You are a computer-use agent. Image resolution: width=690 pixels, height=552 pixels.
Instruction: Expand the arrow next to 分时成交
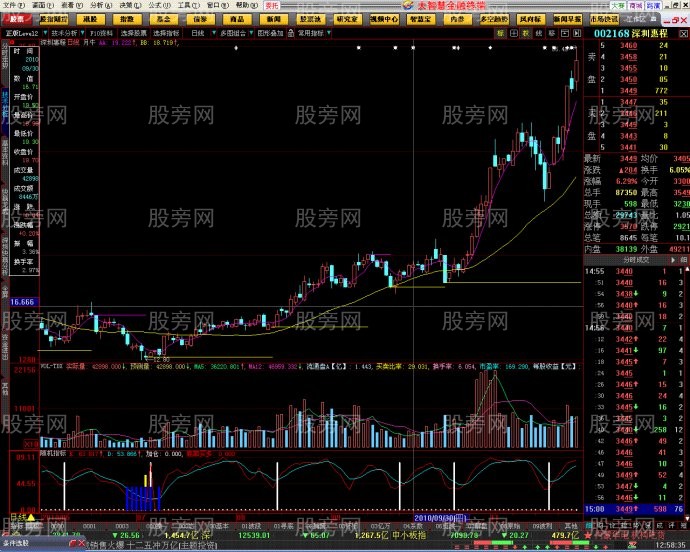[x=673, y=260]
